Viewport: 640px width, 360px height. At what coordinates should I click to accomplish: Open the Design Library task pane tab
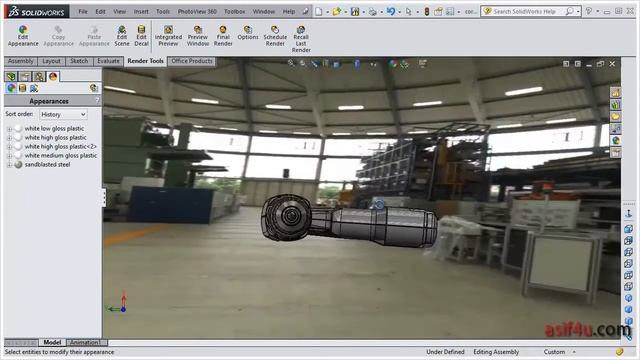click(x=616, y=105)
